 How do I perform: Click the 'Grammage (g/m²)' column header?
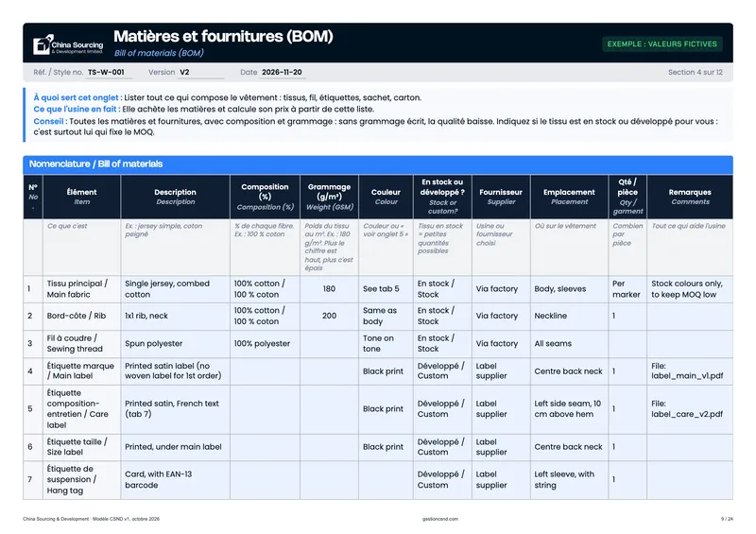coord(329,197)
